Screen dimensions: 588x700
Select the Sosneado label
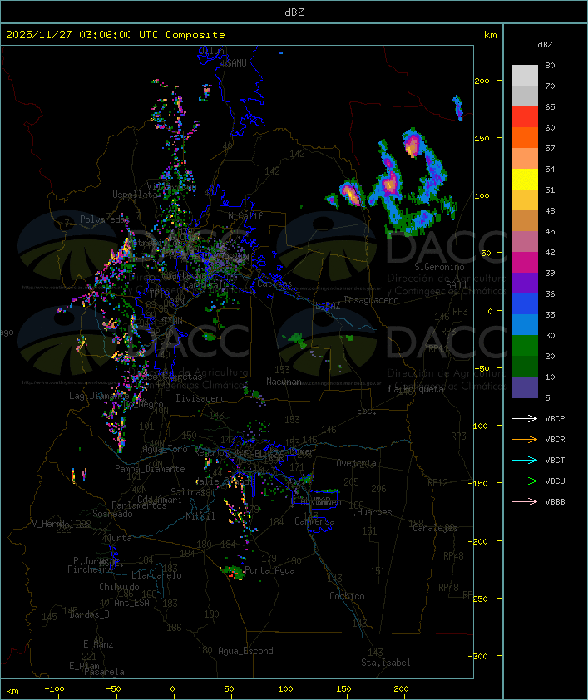[x=112, y=514]
